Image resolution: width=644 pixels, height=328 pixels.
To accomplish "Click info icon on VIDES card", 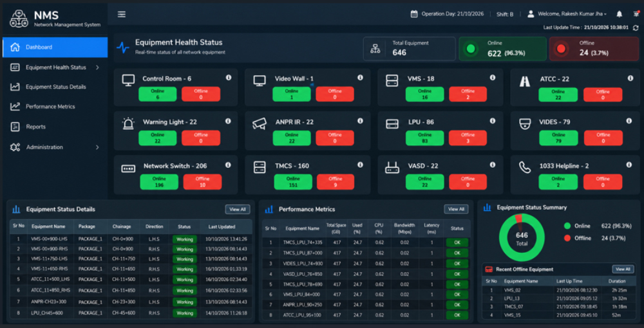I will tap(629, 120).
